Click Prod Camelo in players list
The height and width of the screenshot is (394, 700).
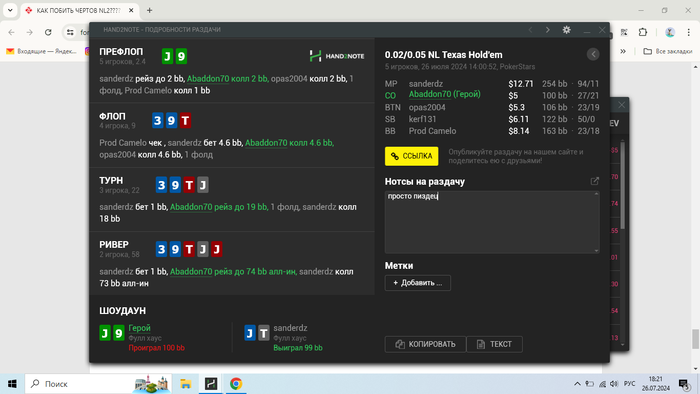pos(432,131)
